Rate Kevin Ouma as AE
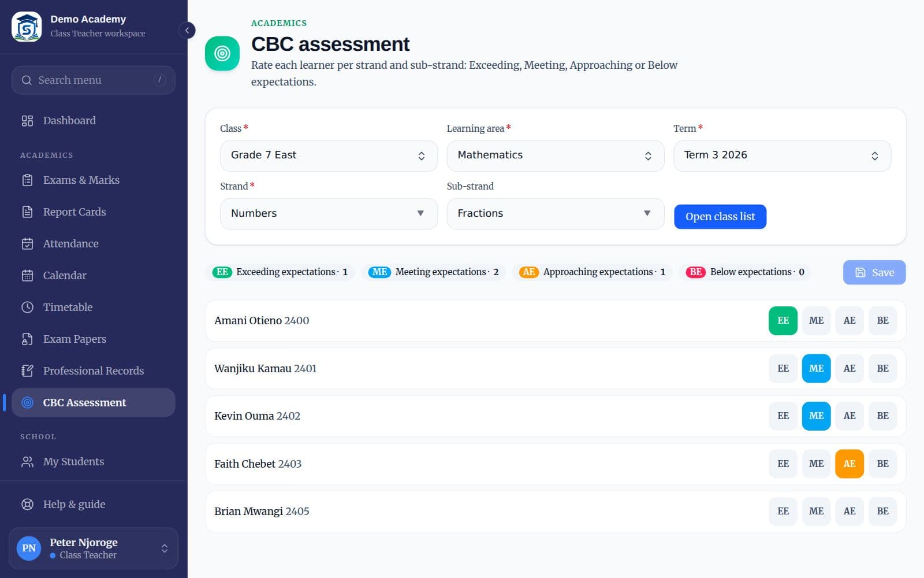 click(x=850, y=416)
